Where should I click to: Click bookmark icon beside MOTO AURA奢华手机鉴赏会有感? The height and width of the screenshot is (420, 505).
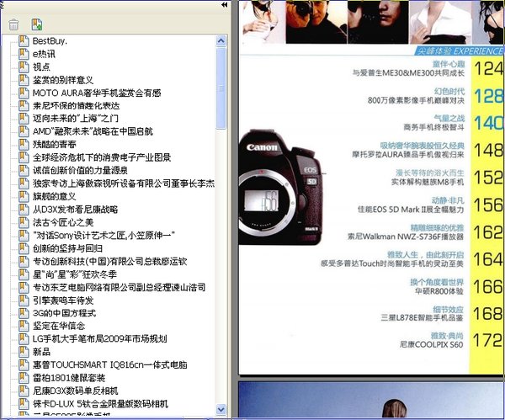24,93
